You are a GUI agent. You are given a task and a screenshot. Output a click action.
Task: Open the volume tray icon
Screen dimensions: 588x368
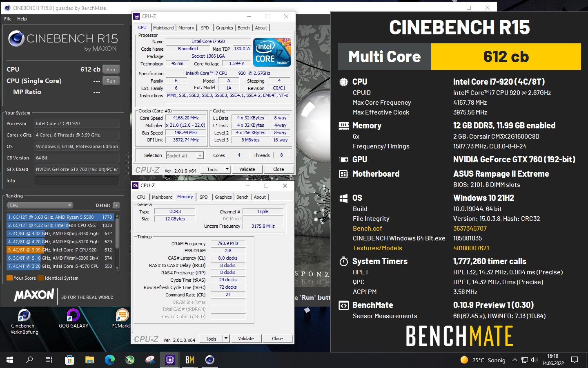tap(534, 360)
